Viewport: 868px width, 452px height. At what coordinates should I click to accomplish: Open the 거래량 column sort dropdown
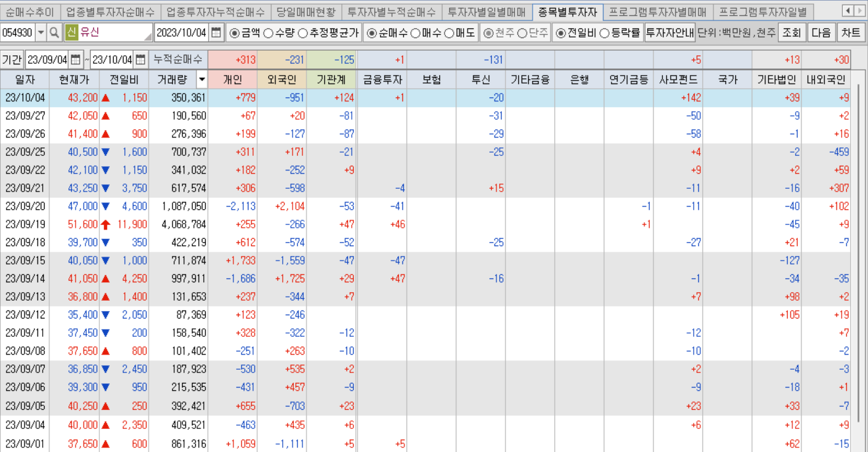click(x=201, y=80)
